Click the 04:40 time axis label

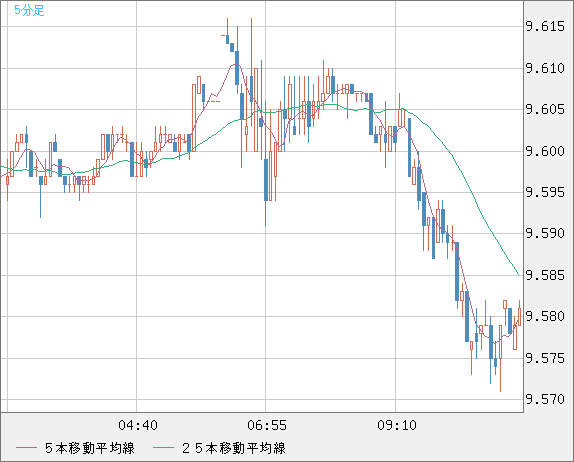pyautogui.click(x=138, y=425)
